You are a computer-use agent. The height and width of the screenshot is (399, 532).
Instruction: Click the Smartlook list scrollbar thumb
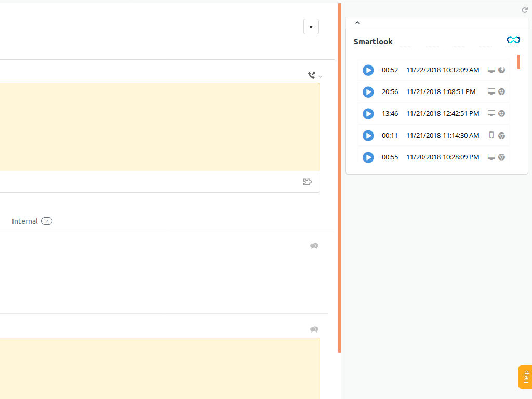(x=518, y=61)
